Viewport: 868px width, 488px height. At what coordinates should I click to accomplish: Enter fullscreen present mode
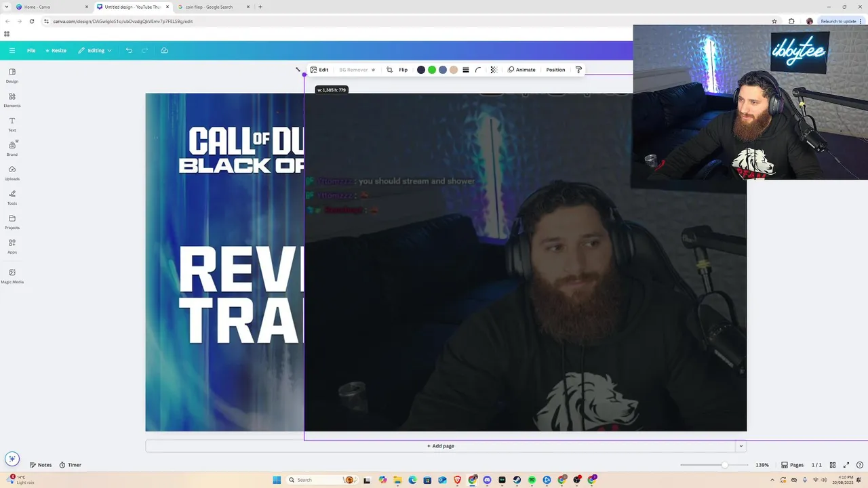pos(846,465)
